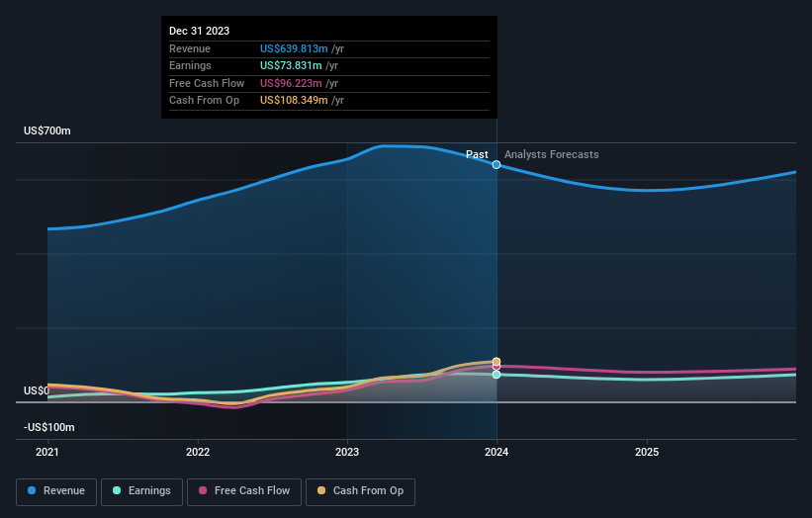The width and height of the screenshot is (812, 518).
Task: Click the US$108.349m cash from op value
Action: point(294,101)
